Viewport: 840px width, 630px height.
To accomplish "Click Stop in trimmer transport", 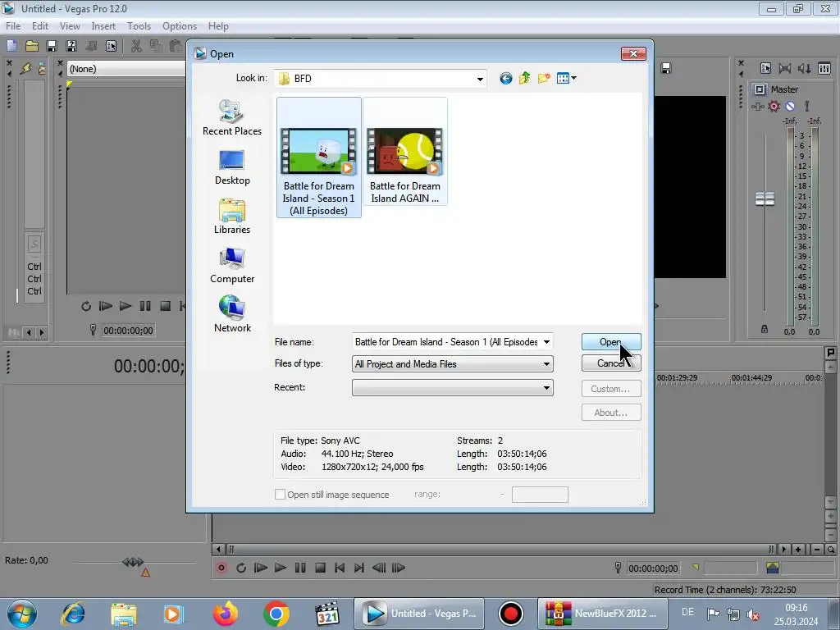I will 165,307.
